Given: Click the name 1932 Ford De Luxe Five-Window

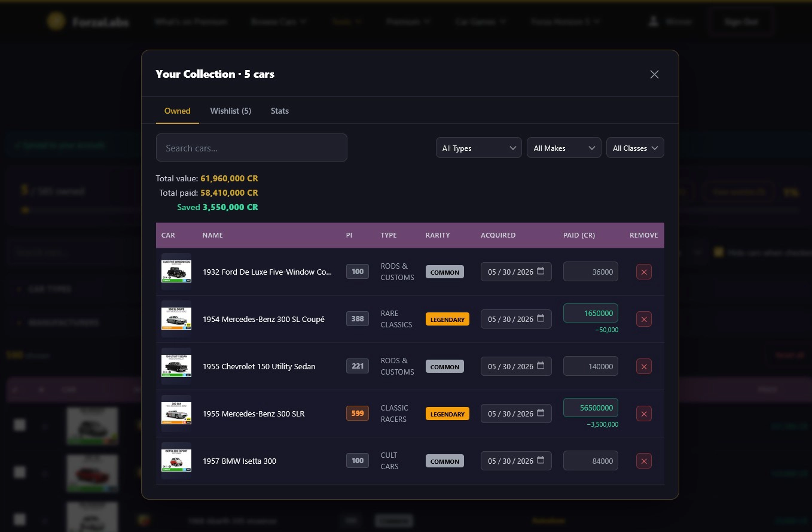Looking at the screenshot, I should coord(267,272).
